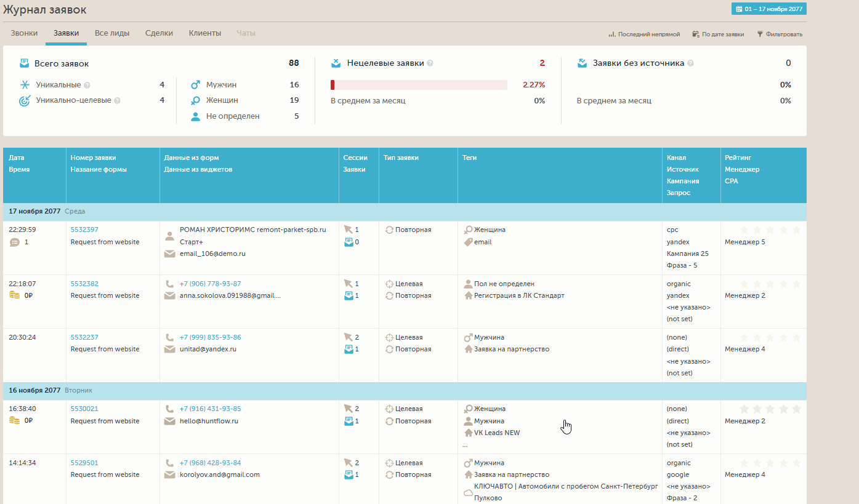Click Кампания 25 source text
859x504 pixels.
688,254
